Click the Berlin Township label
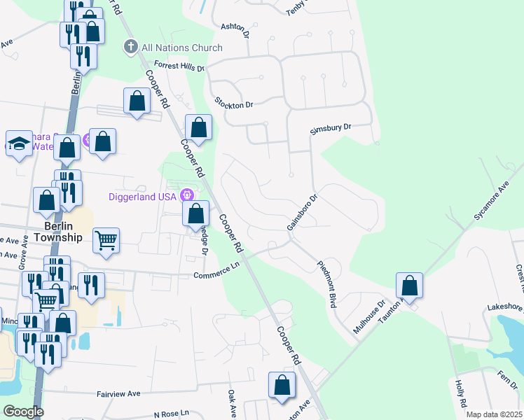The image size is (524, 420). click(58, 232)
